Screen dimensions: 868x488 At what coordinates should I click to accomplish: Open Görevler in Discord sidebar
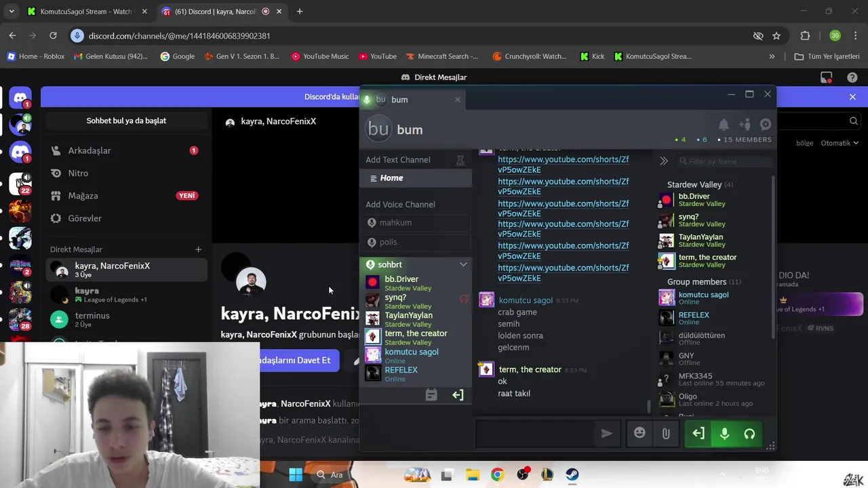126,218
